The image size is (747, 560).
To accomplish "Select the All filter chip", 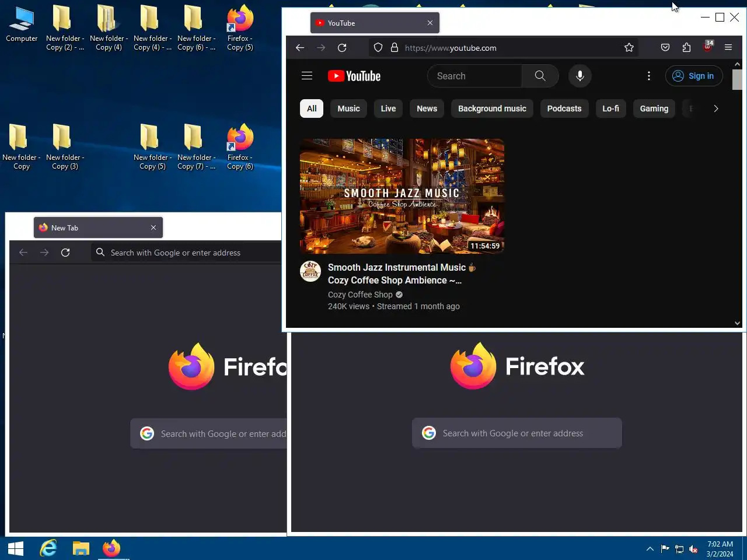I will pos(312,108).
